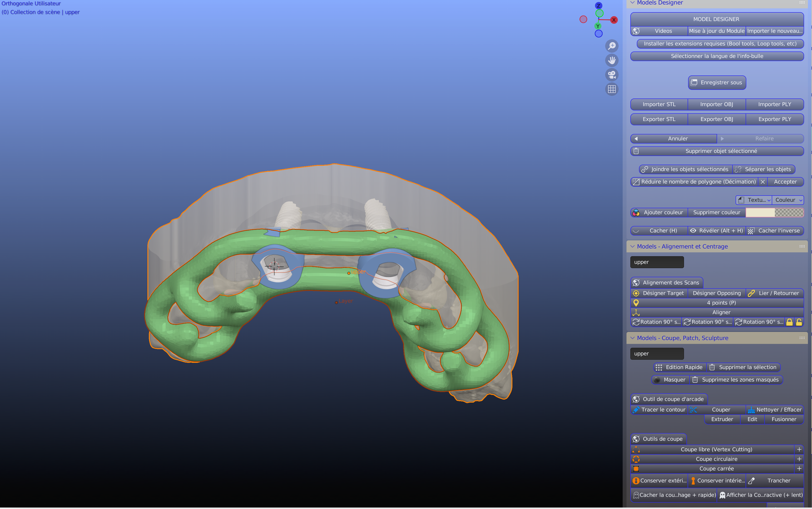Toggle Cacher l'inverse visibility
The height and width of the screenshot is (509, 812).
(x=775, y=231)
